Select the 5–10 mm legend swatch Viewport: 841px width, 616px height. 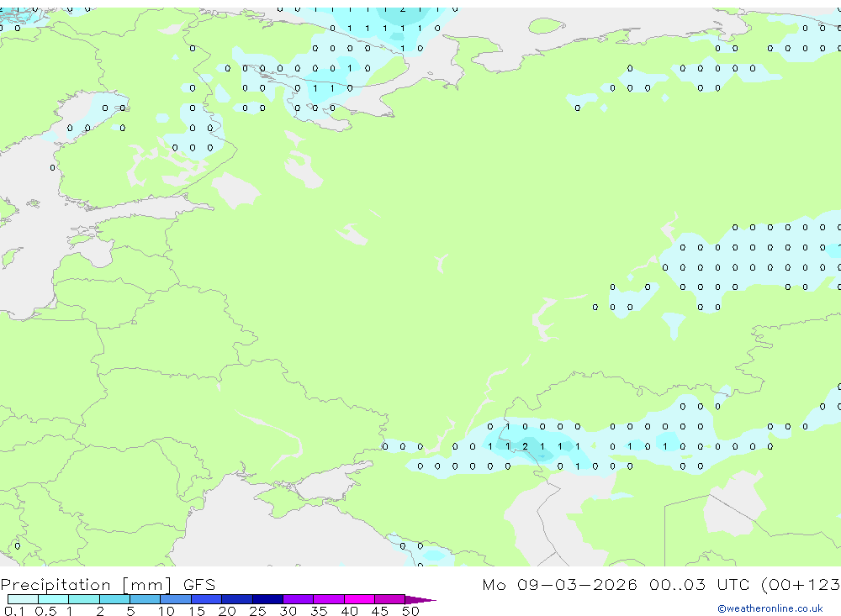[x=145, y=599]
